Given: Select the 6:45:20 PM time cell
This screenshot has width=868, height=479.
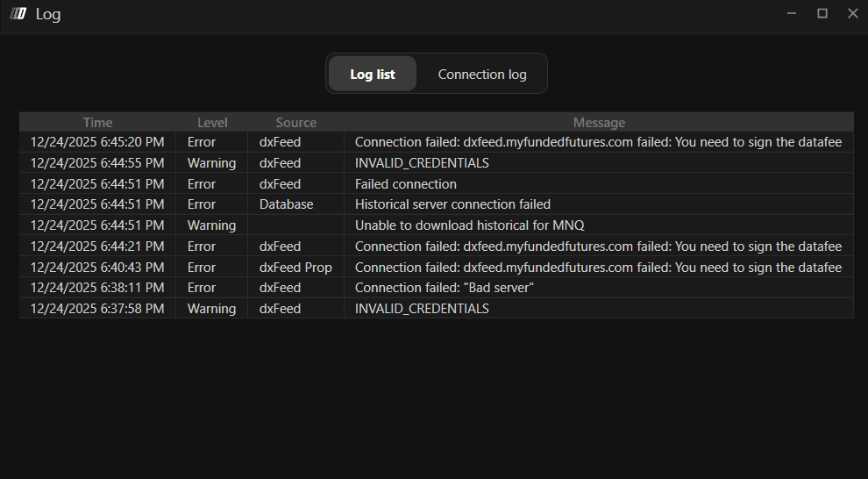Looking at the screenshot, I should [x=97, y=142].
